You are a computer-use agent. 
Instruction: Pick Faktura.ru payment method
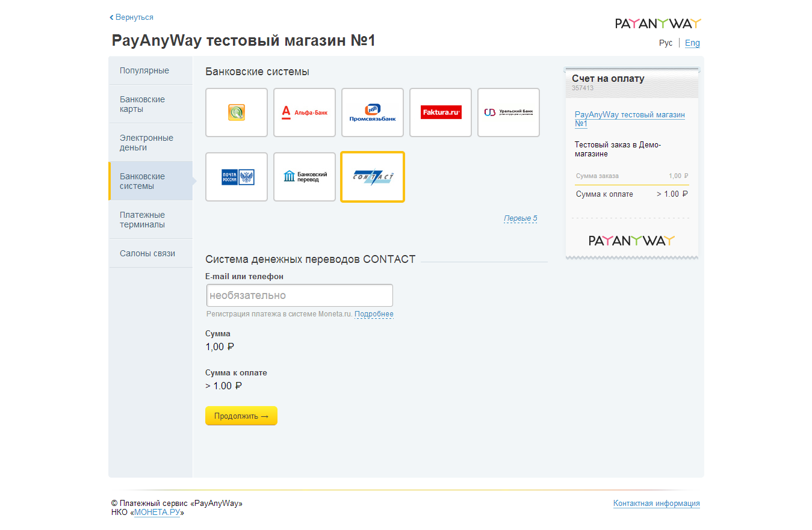pyautogui.click(x=441, y=112)
